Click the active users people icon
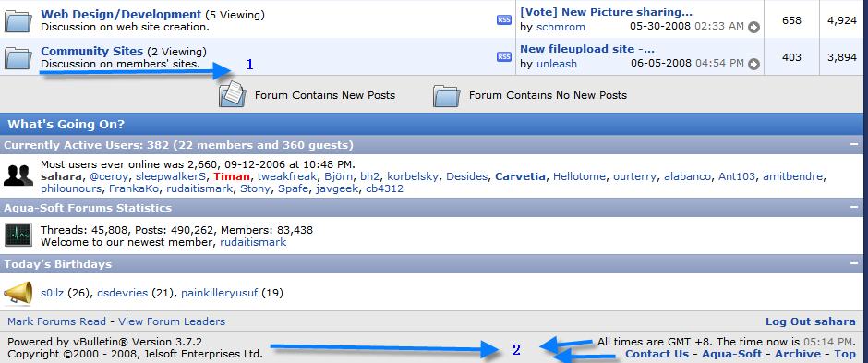The width and height of the screenshot is (868, 363). click(18, 175)
